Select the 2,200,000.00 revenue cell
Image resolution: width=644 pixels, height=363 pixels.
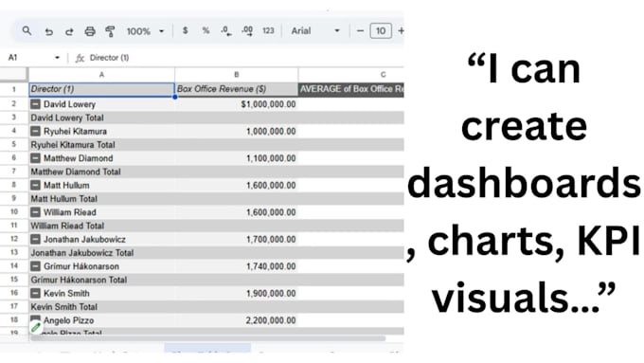pos(236,320)
